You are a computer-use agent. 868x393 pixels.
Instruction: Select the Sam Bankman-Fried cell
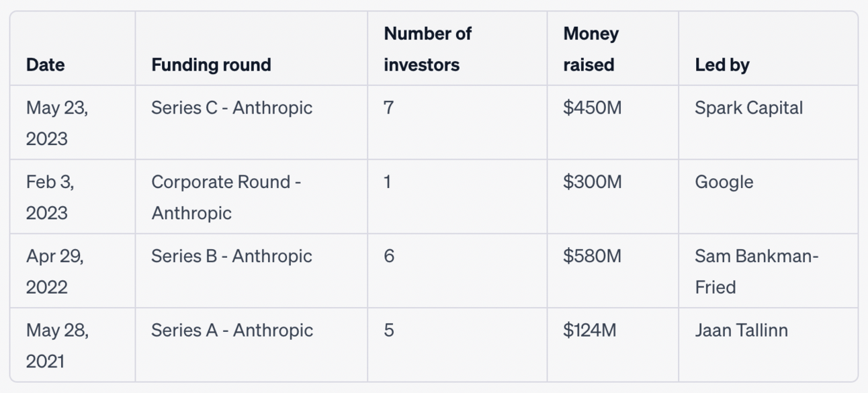point(756,271)
